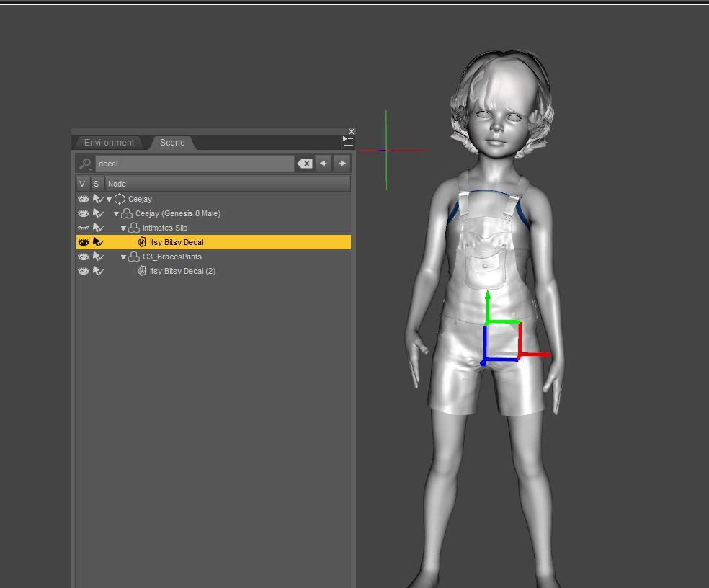Click the Ceejay root node icon
Image resolution: width=709 pixels, height=588 pixels.
120,199
